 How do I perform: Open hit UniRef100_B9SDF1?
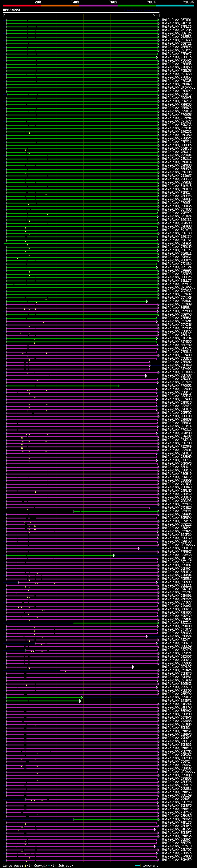176,701
